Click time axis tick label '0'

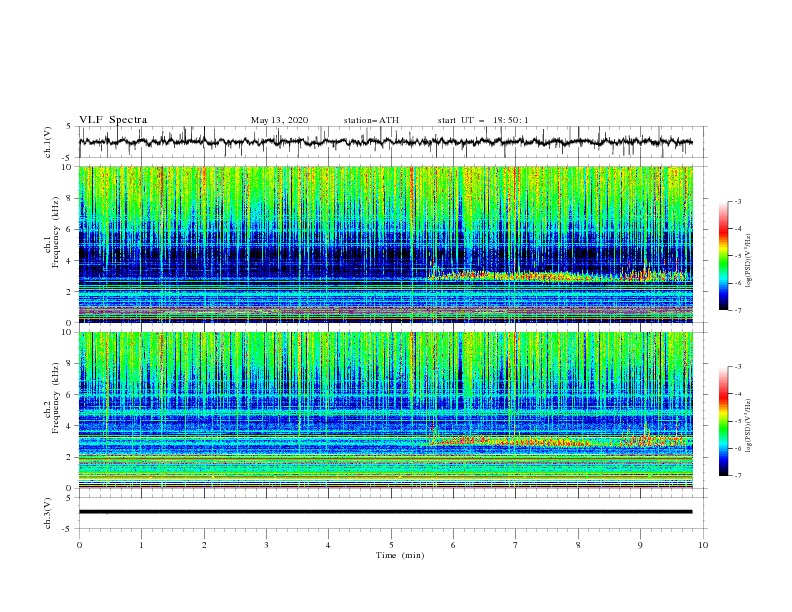point(79,545)
